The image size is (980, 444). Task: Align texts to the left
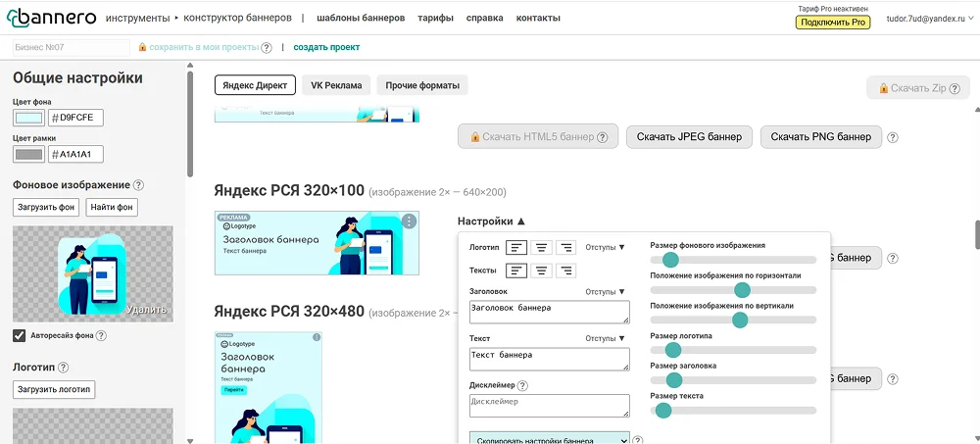pos(516,271)
